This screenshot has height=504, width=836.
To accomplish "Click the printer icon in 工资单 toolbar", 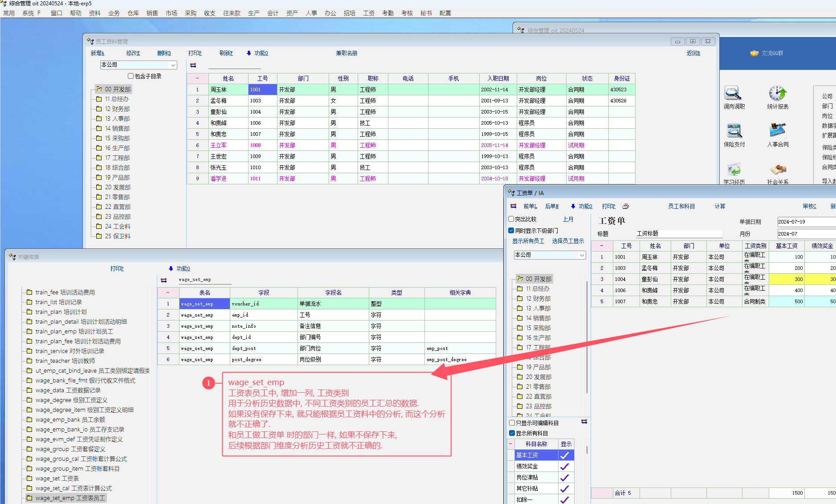I will tap(625, 207).
